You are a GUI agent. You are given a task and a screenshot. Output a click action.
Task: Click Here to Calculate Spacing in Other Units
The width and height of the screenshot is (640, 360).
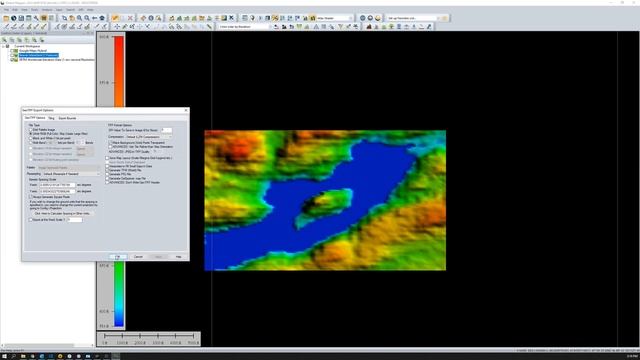(62, 213)
